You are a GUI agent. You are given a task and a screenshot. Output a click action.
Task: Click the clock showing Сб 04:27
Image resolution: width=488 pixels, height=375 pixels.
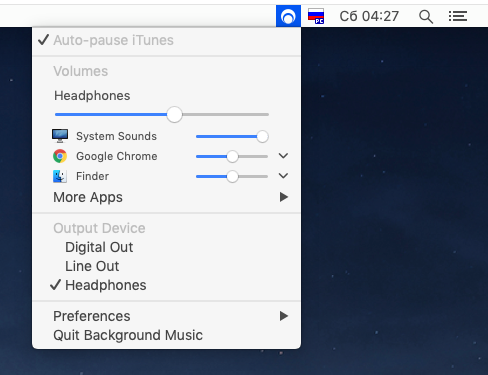(369, 16)
